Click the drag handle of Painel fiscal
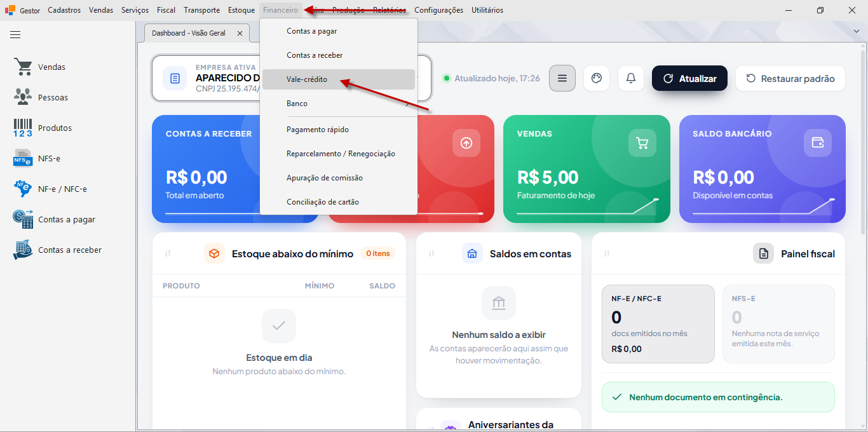Image resolution: width=868 pixels, height=432 pixels. coord(607,253)
